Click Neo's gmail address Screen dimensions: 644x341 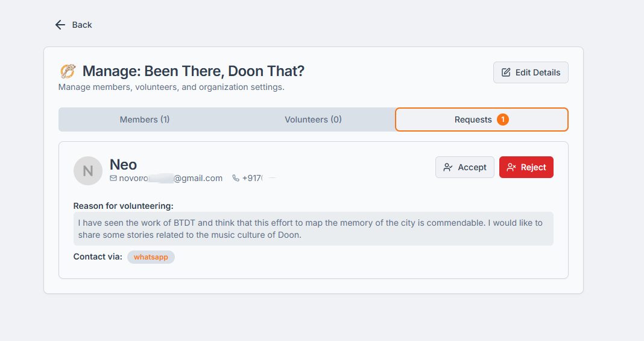pyautogui.click(x=171, y=178)
